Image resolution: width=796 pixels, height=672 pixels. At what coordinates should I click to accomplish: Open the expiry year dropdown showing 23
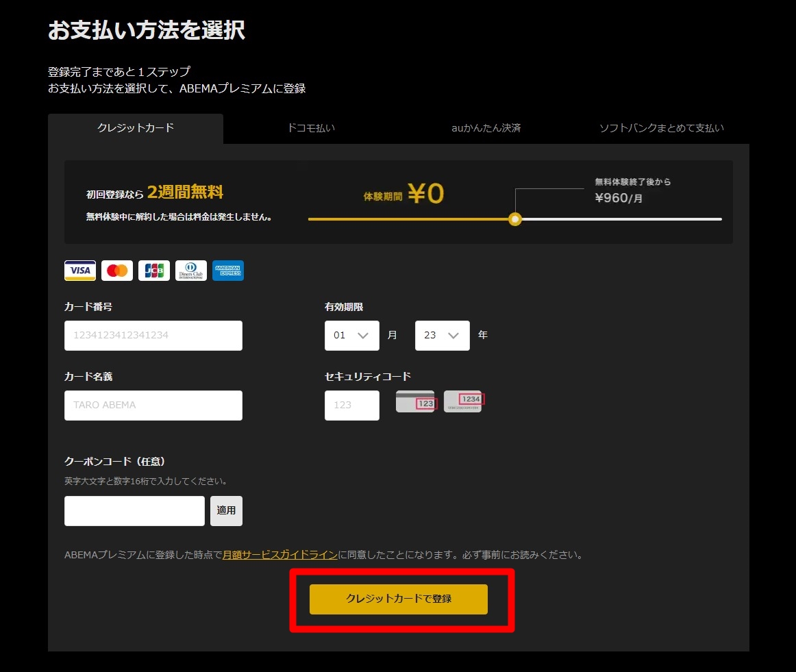coord(442,336)
